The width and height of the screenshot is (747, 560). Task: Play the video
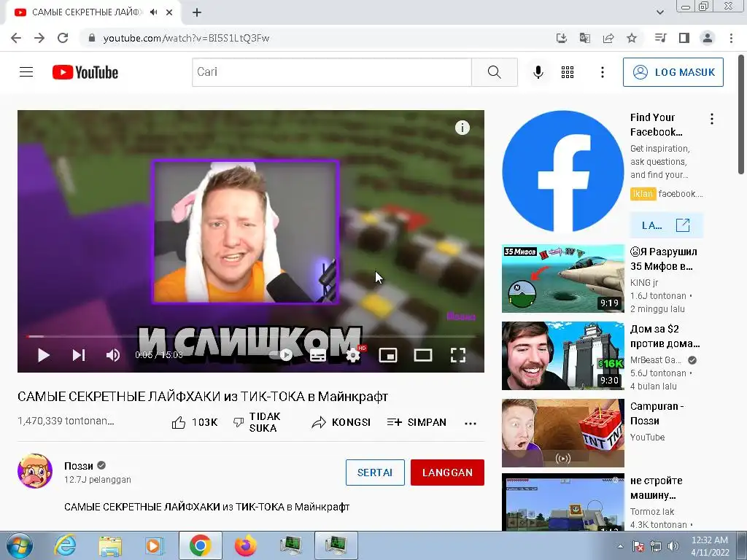[43, 355]
